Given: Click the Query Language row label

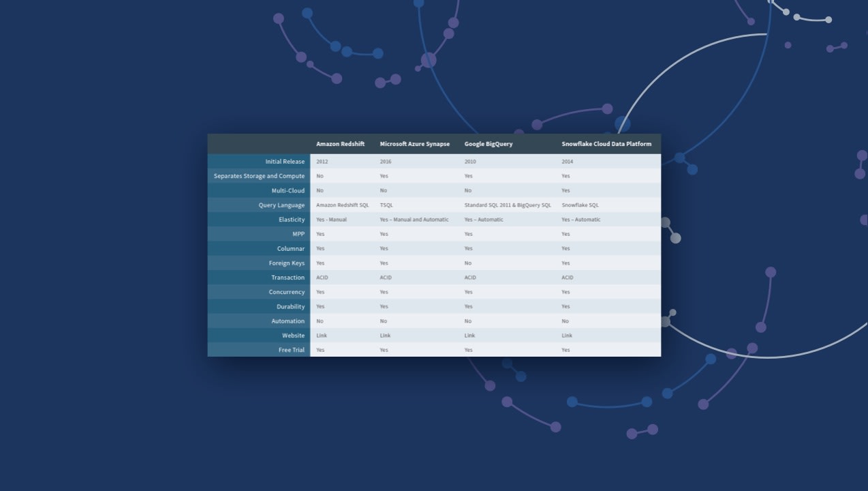Looking at the screenshot, I should click(281, 205).
